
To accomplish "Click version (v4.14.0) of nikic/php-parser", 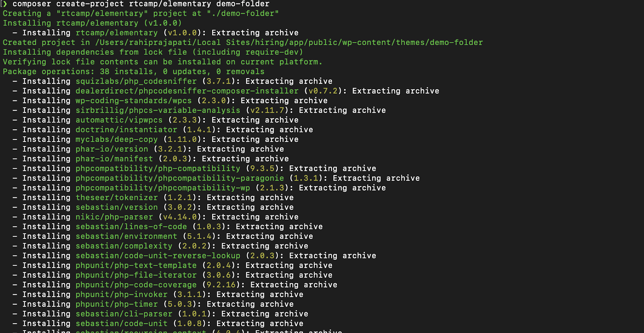I will click(x=180, y=217).
